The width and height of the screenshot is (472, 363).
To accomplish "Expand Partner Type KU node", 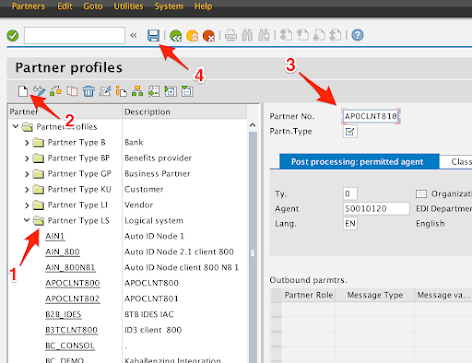I will pos(27,190).
